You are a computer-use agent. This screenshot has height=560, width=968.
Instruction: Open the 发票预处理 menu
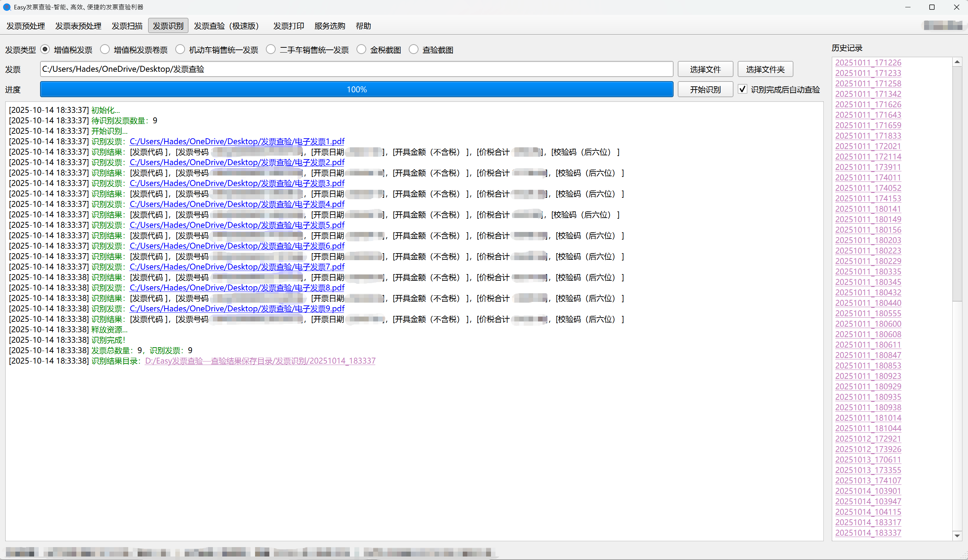click(26, 26)
